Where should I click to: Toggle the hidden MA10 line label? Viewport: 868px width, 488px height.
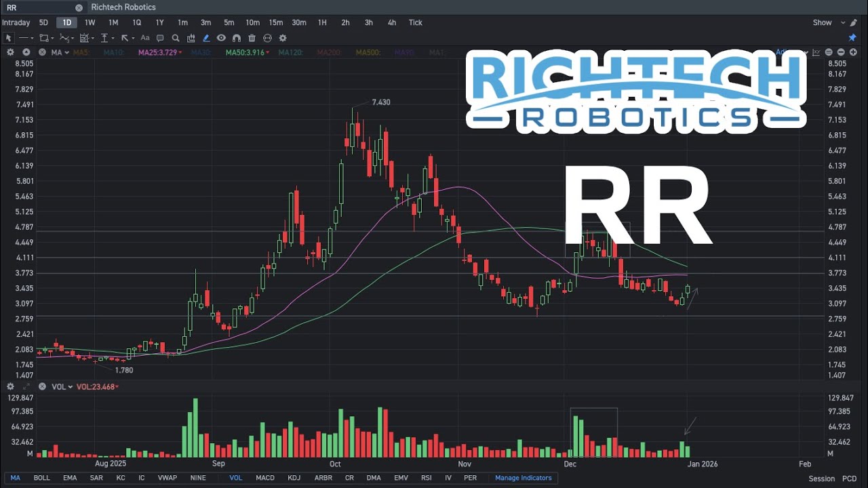tap(113, 52)
